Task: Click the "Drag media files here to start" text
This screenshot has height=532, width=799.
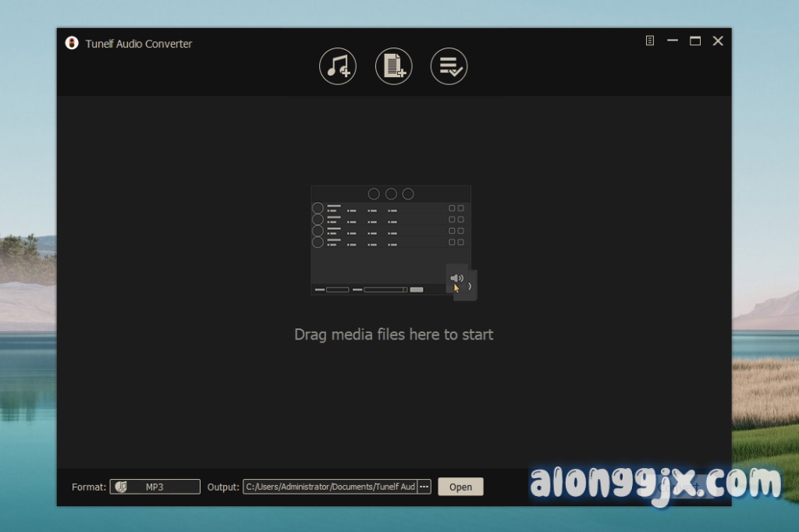Action: (x=393, y=335)
